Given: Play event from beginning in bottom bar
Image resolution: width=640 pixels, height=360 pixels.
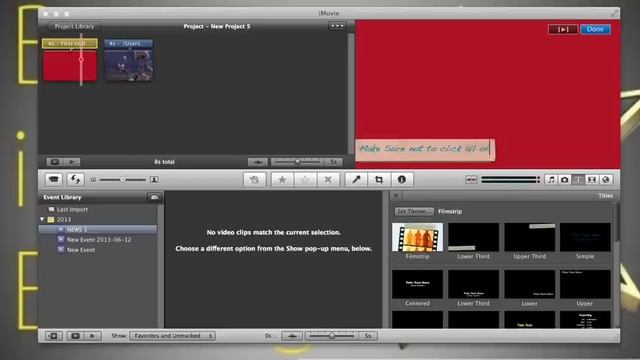Looking at the screenshot, I should (93, 336).
